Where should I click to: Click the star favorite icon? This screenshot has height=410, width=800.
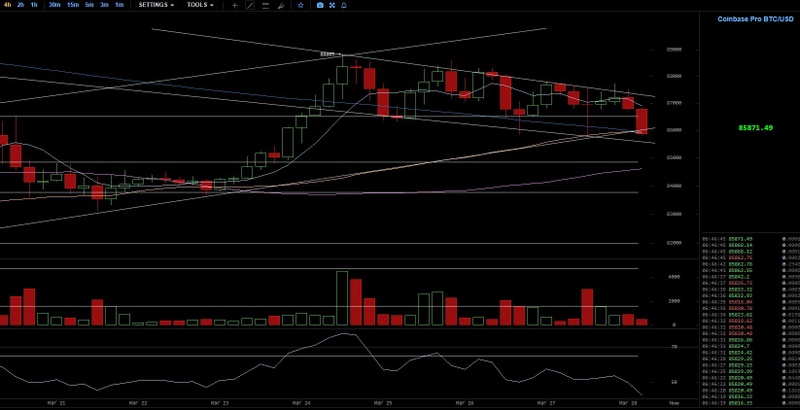(301, 5)
